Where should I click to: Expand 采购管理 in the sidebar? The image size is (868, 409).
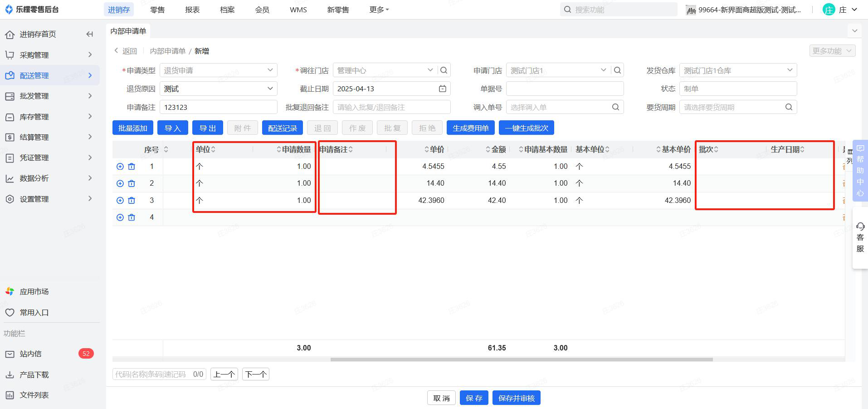(x=50, y=55)
